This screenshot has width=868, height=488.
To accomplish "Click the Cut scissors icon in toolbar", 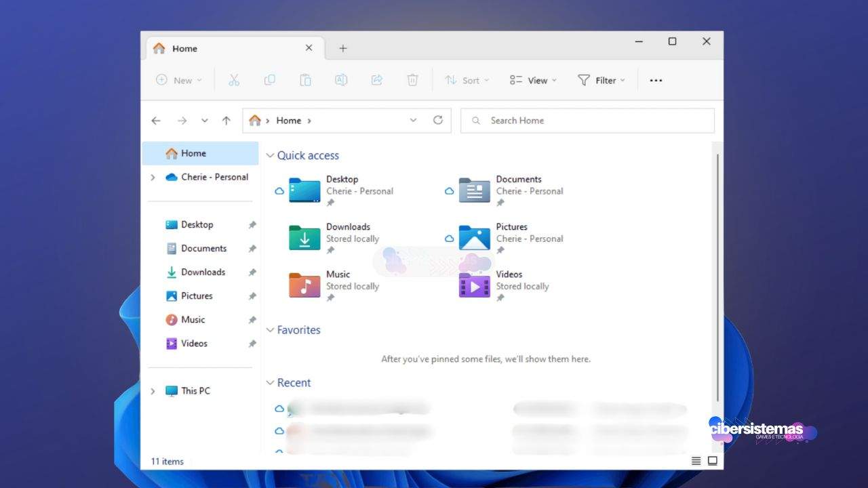I will click(234, 80).
